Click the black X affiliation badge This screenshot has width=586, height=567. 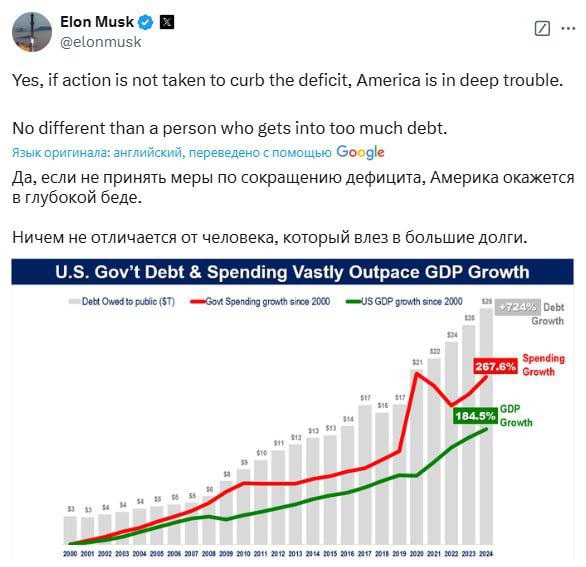coord(167,22)
